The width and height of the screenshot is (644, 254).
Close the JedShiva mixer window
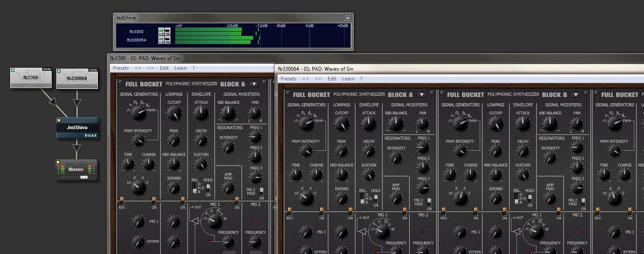coord(348,17)
